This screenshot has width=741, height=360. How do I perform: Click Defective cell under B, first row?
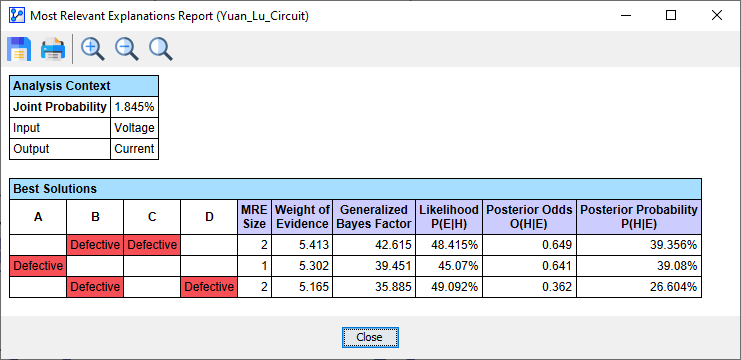coord(95,245)
